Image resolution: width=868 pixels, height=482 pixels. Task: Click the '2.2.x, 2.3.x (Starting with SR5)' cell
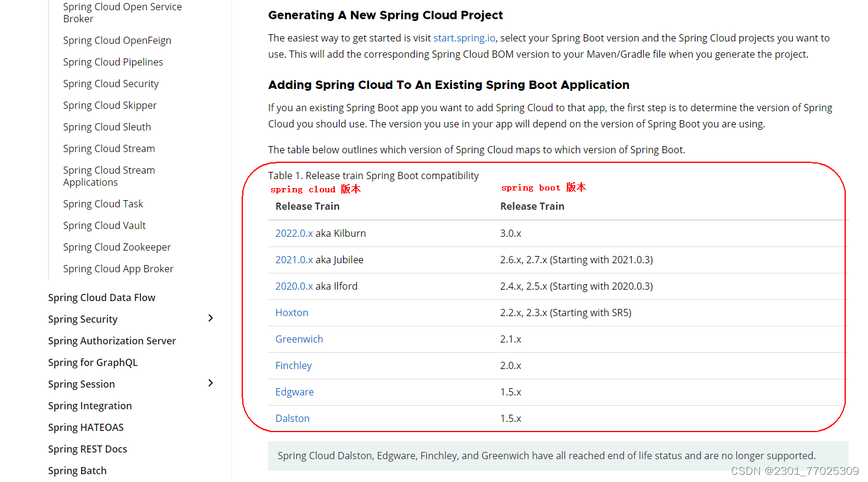pos(566,313)
